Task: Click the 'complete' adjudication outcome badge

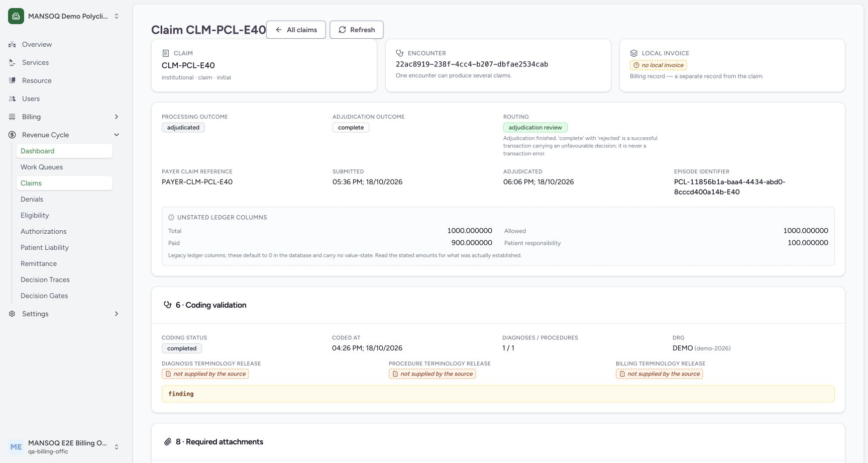Action: [x=351, y=128]
